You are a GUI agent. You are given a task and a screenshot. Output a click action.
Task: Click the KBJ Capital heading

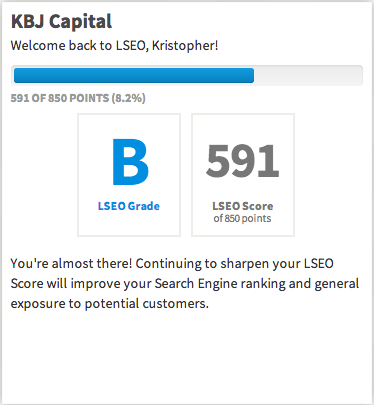(61, 22)
